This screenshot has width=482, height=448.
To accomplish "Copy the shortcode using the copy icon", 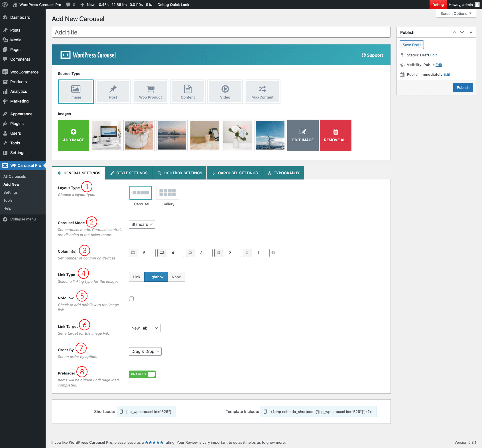I will tap(121, 412).
